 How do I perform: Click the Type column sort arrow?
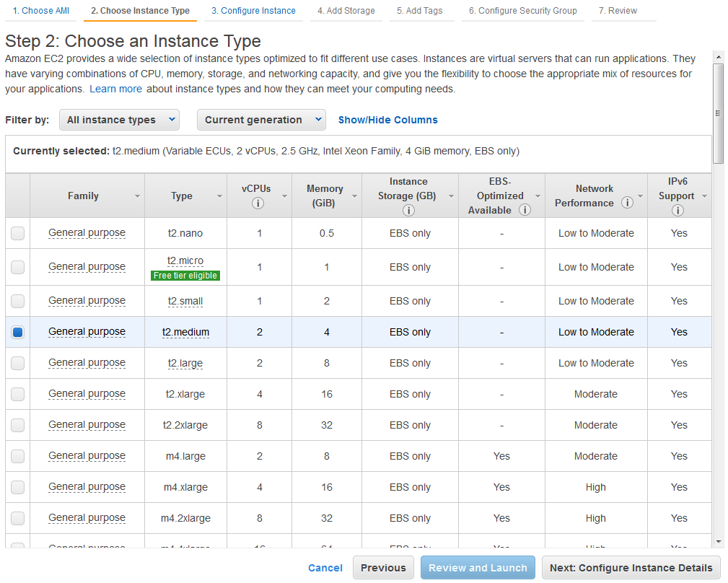tap(219, 196)
